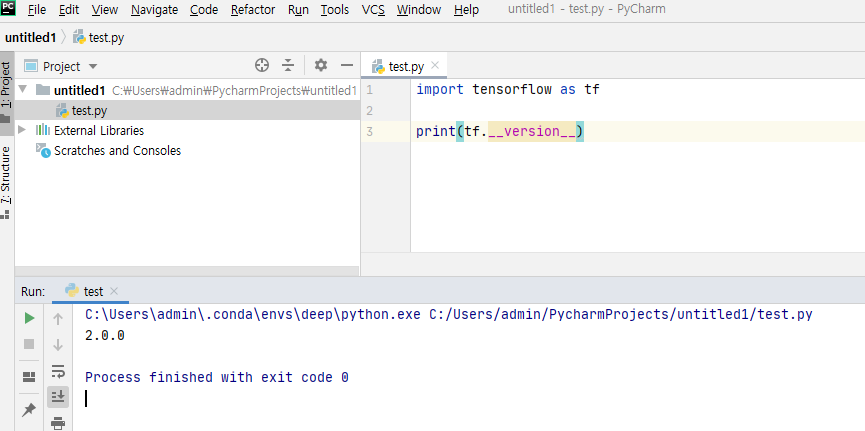Click the up arrow in Run toolbar
865x431 pixels.
pos(58,319)
